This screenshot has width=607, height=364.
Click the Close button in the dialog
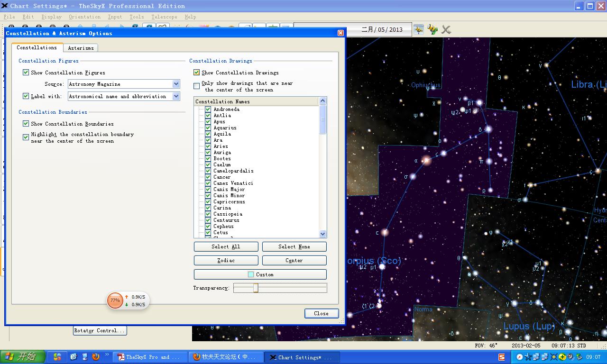point(321,313)
